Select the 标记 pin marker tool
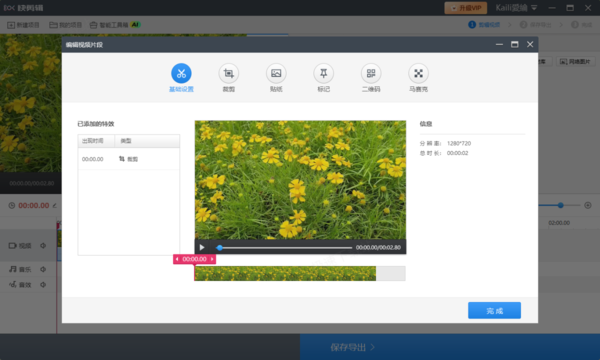The width and height of the screenshot is (600, 360). pos(323,73)
